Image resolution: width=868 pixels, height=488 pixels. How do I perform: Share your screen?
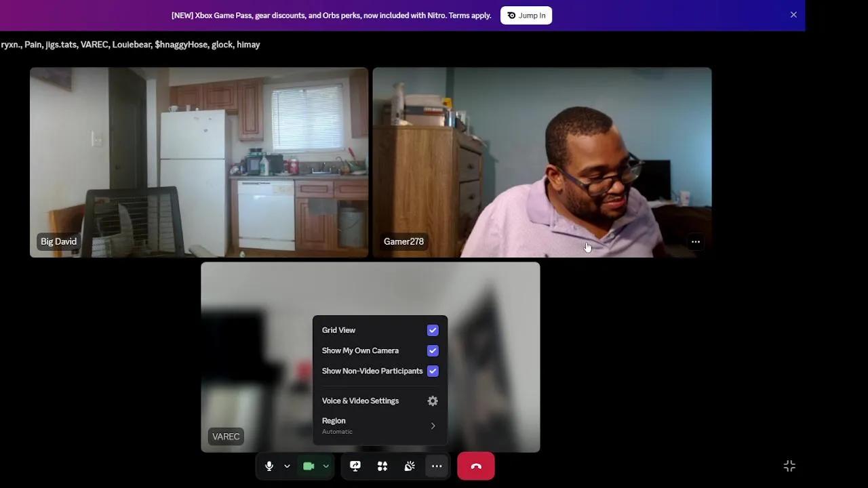(x=355, y=466)
